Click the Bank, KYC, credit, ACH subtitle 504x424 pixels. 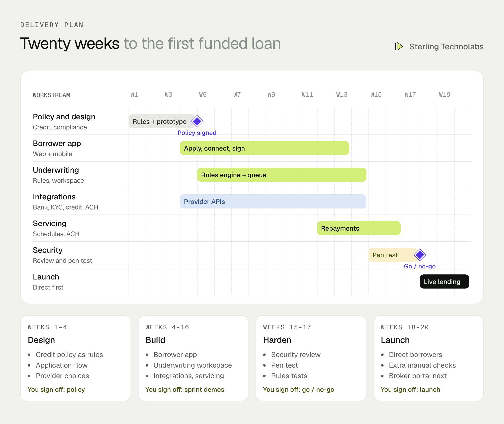pos(66,207)
